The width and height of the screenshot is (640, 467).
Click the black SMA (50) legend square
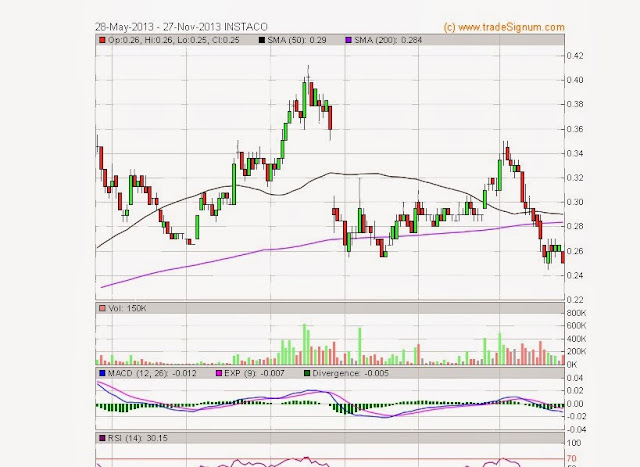pos(262,40)
